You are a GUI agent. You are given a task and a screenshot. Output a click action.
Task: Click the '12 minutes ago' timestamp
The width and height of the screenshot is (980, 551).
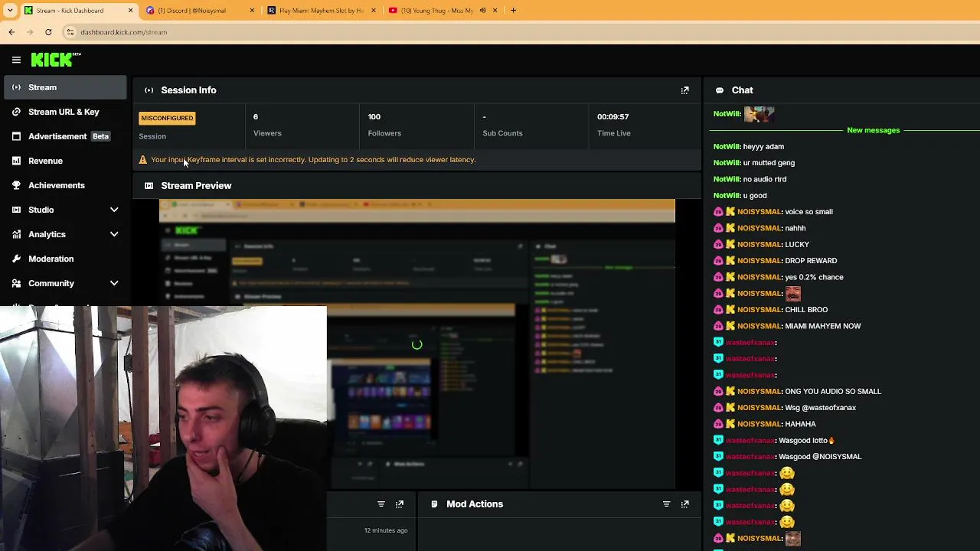coord(386,530)
